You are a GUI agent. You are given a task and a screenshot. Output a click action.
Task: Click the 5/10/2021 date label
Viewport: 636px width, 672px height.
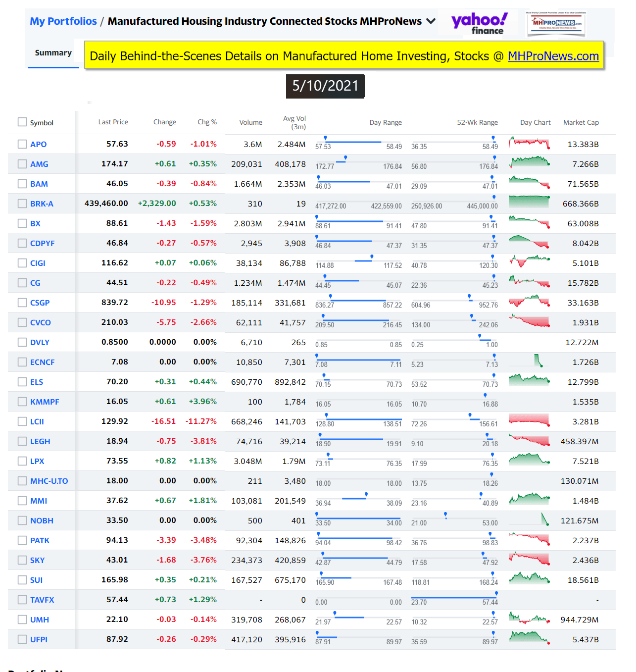point(325,86)
